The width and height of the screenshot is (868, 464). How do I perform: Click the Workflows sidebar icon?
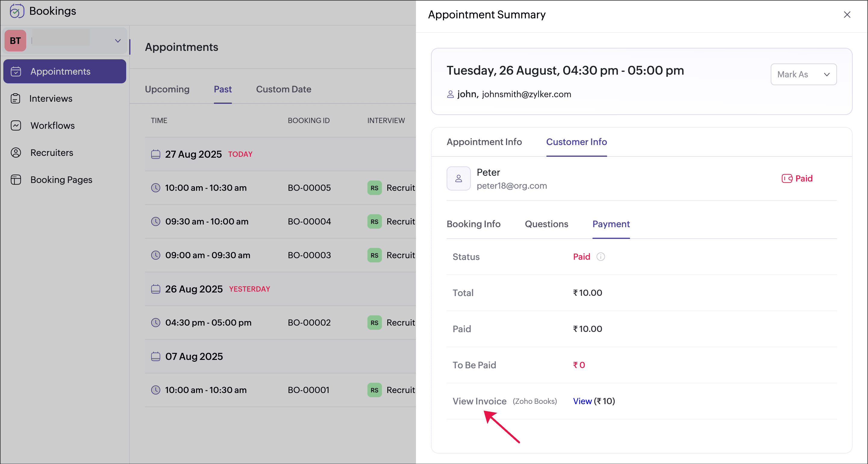pos(15,125)
